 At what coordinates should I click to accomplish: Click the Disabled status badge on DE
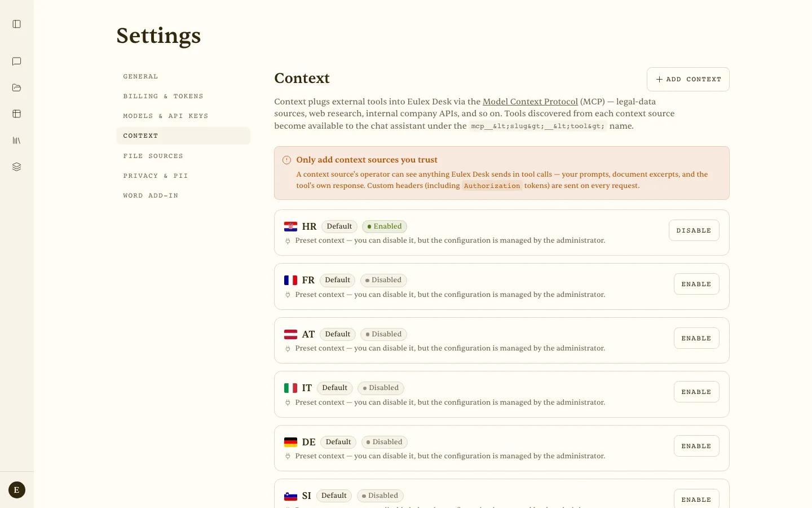click(385, 442)
